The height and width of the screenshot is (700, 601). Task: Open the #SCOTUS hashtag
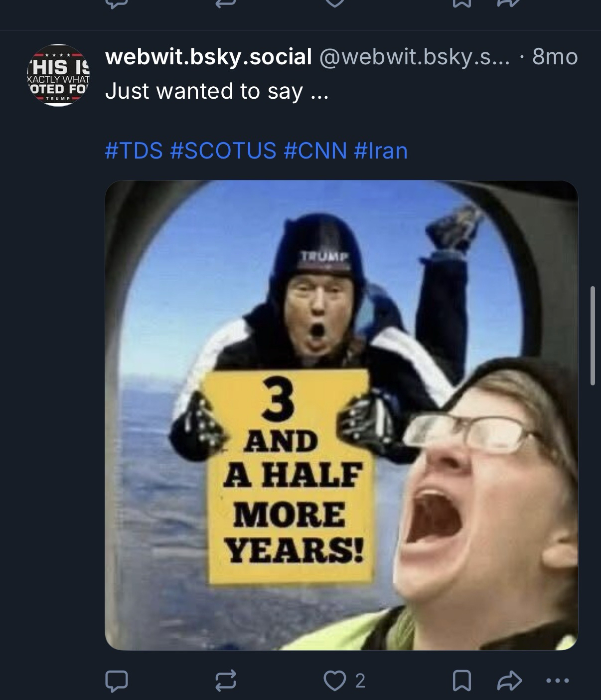pyautogui.click(x=223, y=151)
